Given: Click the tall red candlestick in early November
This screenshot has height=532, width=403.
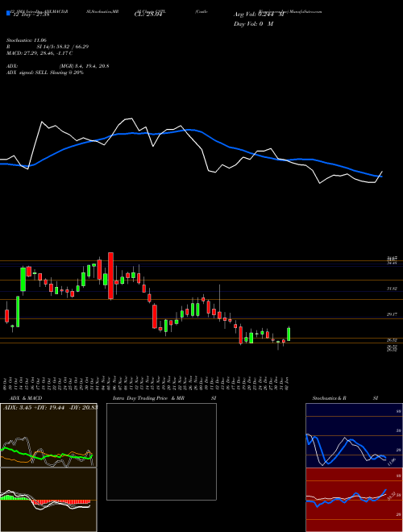Looking at the screenshot, I should click(110, 276).
